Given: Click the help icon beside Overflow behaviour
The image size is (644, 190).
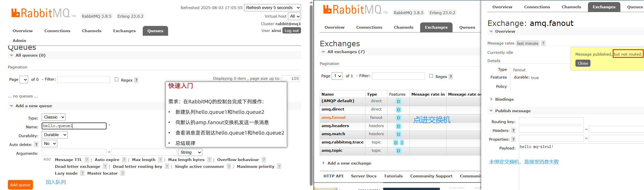Looking at the screenshot, I should (x=264, y=160).
